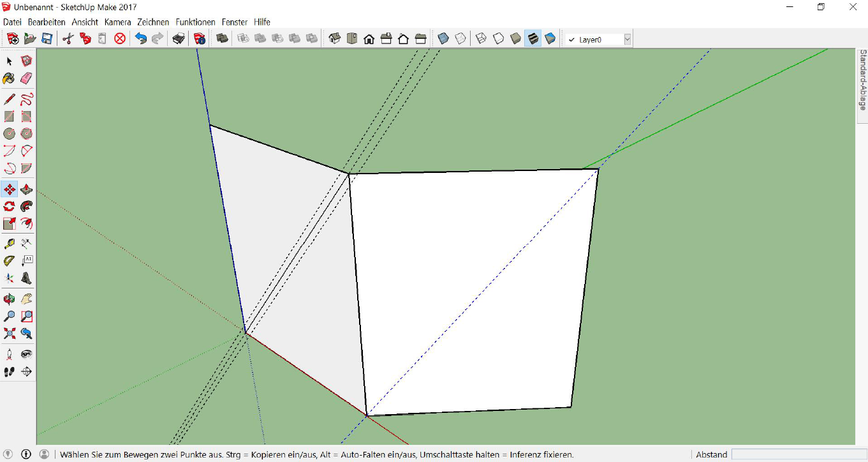Toggle Wireframe display style
Image resolution: width=868 pixels, height=462 pixels.
pyautogui.click(x=482, y=39)
